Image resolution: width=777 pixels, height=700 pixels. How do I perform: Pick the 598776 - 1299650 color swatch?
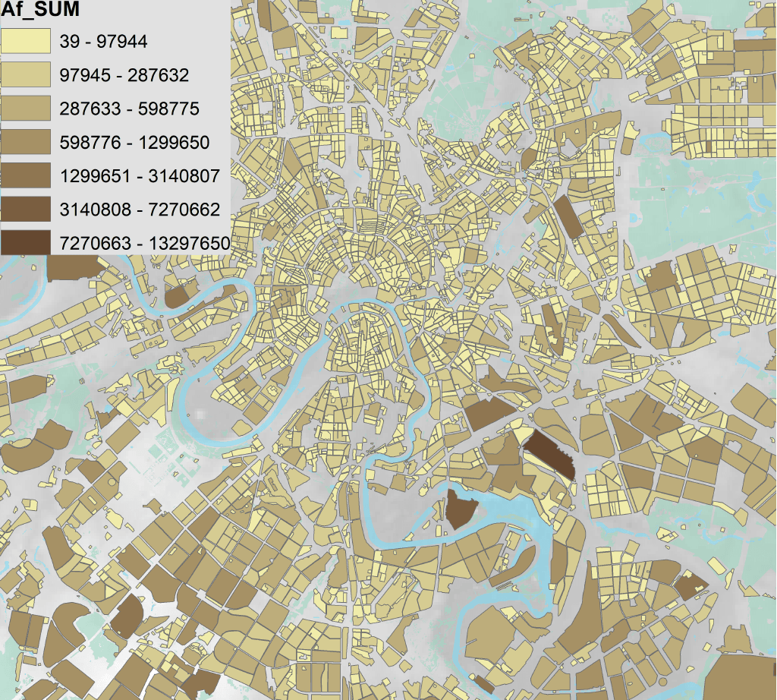click(26, 142)
